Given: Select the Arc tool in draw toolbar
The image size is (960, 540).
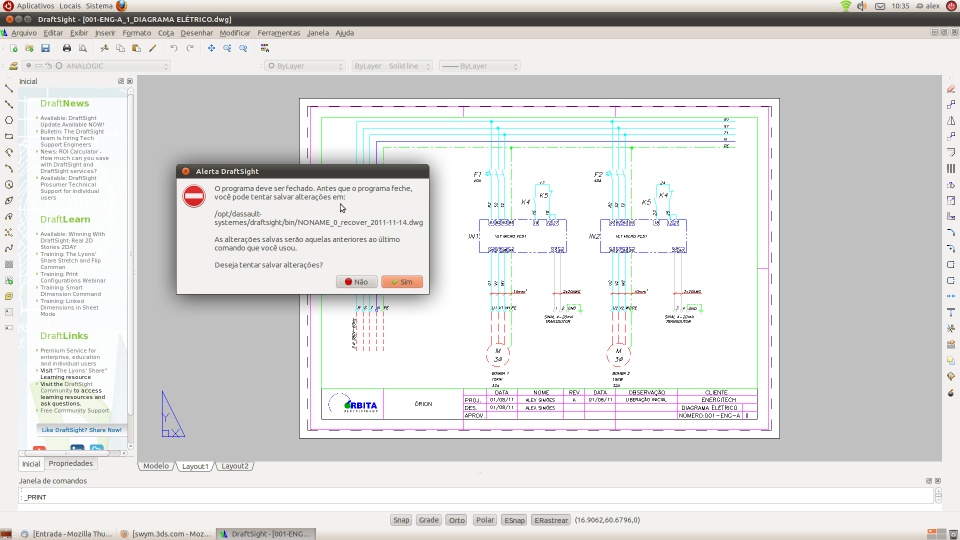Looking at the screenshot, I should pyautogui.click(x=9, y=168).
